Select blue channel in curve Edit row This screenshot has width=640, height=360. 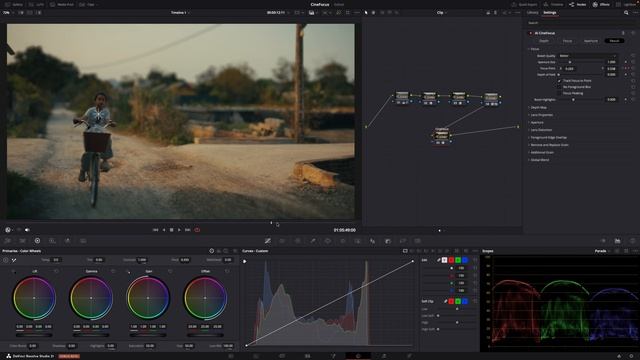point(465,260)
